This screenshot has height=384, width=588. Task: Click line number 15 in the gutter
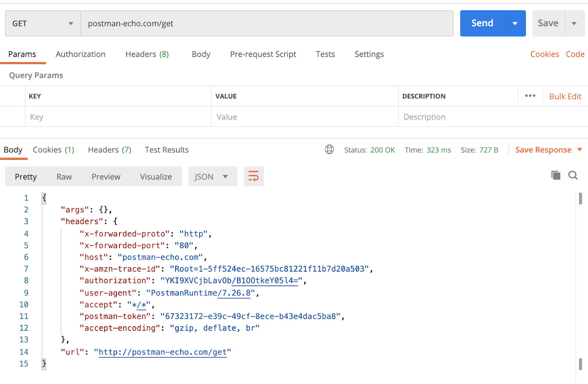tap(24, 364)
